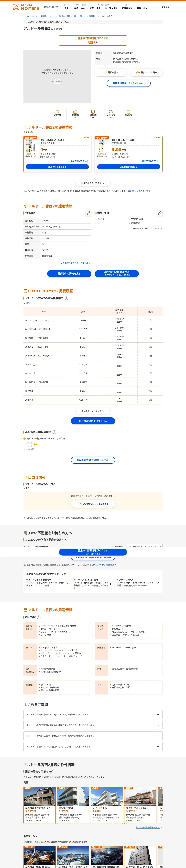Expand FAQ about 家賃はいくらですか

click(93, 714)
